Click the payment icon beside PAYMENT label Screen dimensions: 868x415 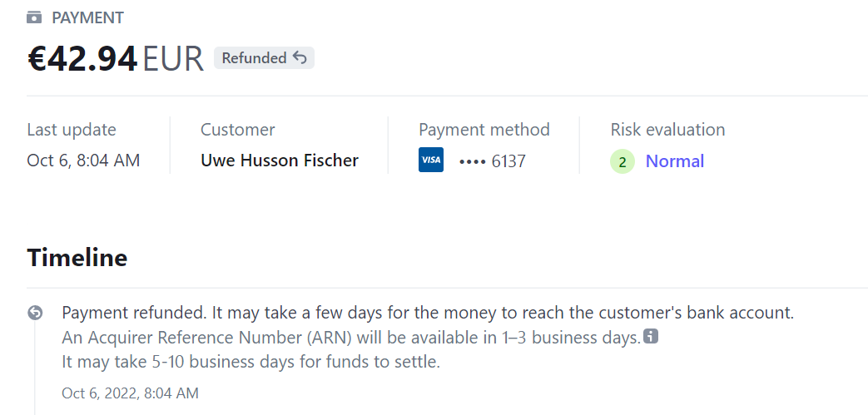[34, 17]
